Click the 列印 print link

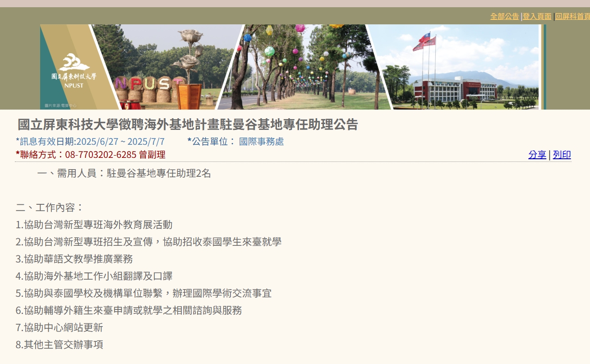point(562,155)
